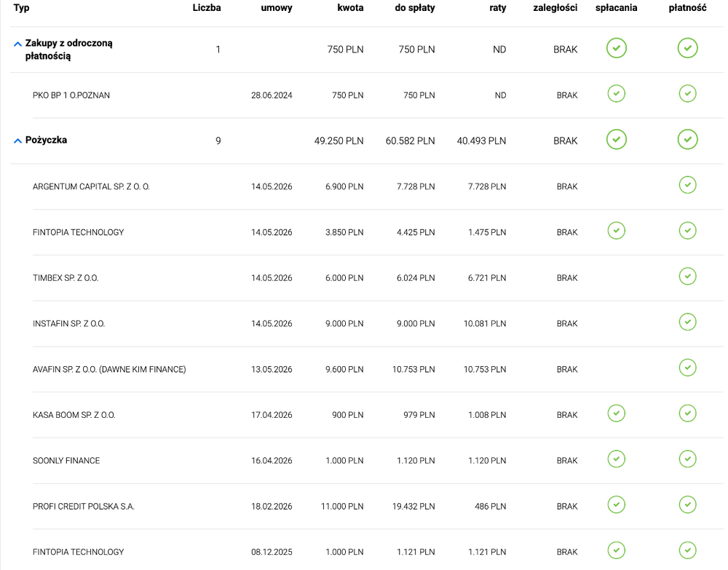Select the Zakupy z odroczoną płatnością label

[68, 50]
